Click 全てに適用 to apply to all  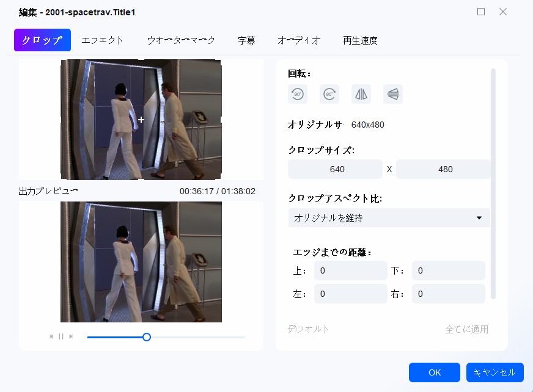[x=467, y=329]
